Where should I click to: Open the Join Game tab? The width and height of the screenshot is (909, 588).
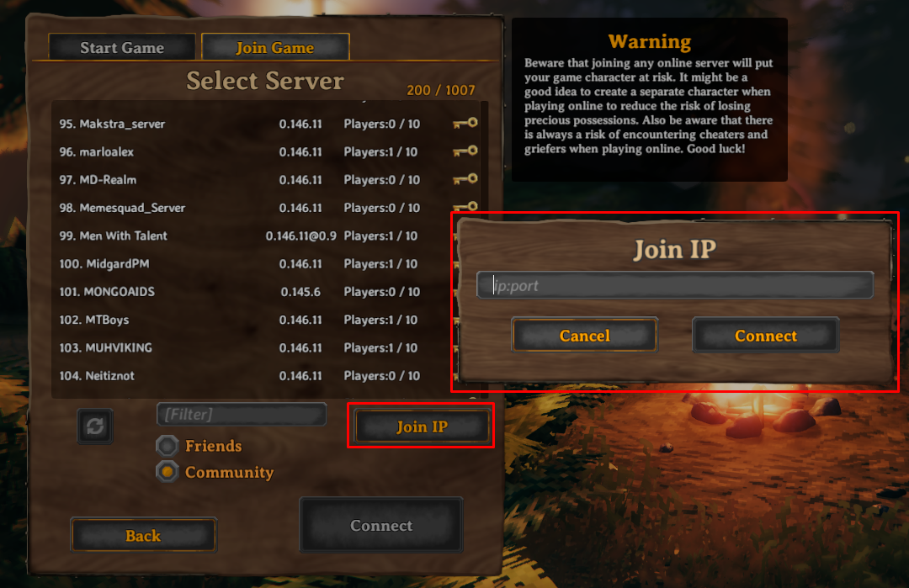[x=275, y=47]
